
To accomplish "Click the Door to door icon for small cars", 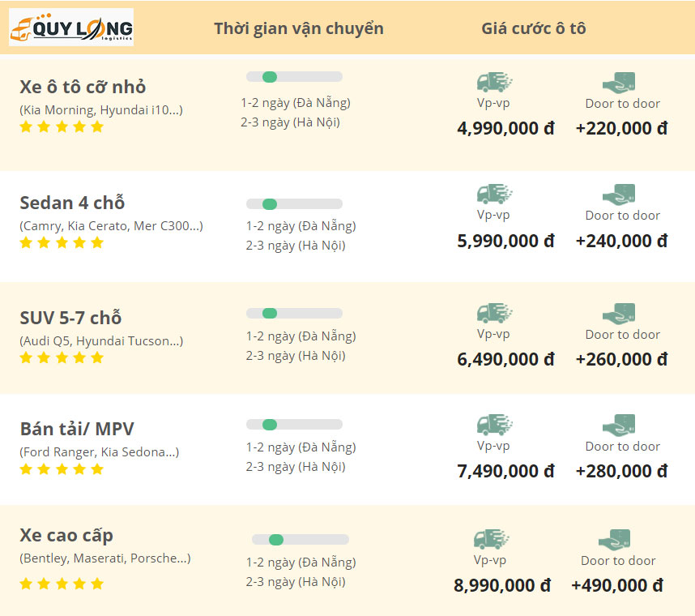I will pyautogui.click(x=619, y=82).
